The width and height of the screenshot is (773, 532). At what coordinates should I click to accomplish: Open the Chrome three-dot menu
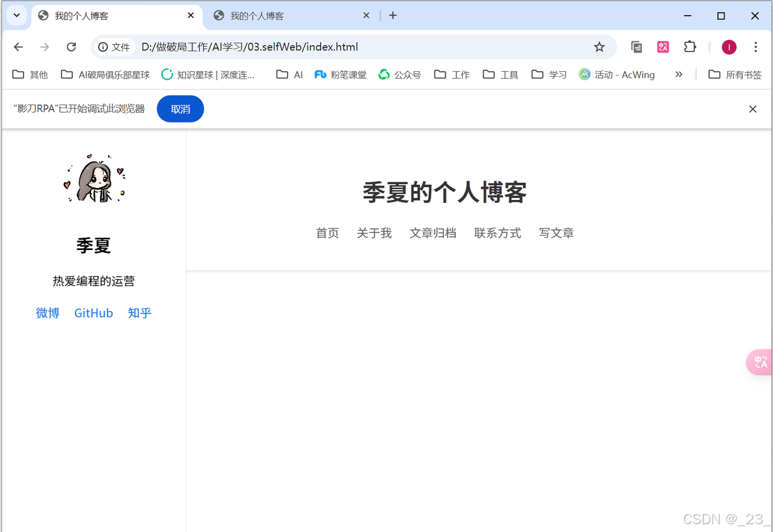(755, 46)
